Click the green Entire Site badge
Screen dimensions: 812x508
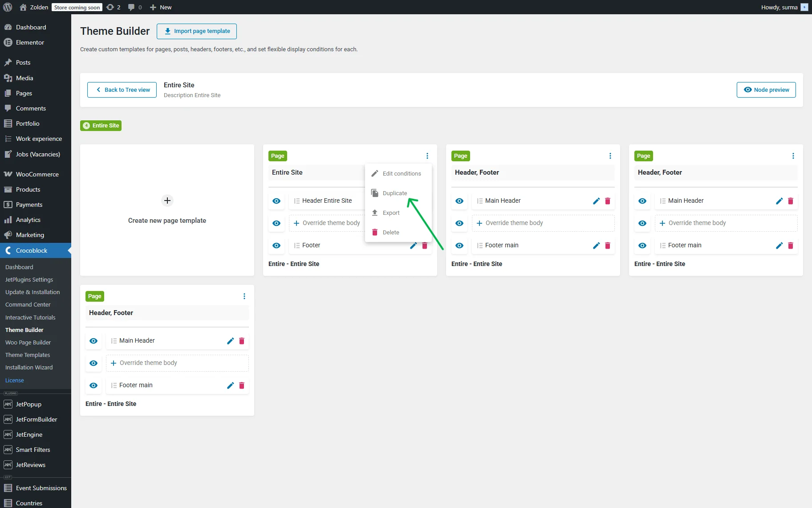tap(101, 126)
